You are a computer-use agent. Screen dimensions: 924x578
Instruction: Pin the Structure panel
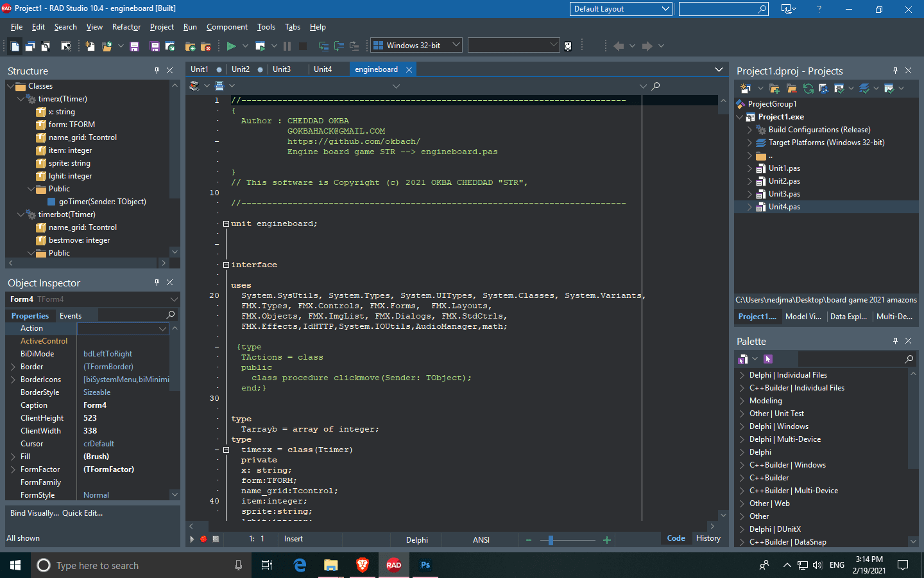157,71
